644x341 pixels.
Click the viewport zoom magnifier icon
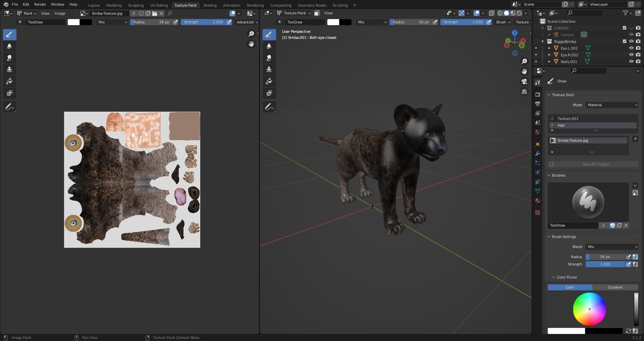(x=524, y=61)
